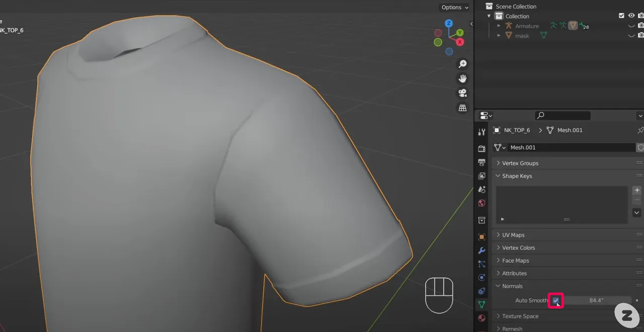This screenshot has height=332, width=644.
Task: Click the viewport zoom magnifier icon
Action: (462, 63)
